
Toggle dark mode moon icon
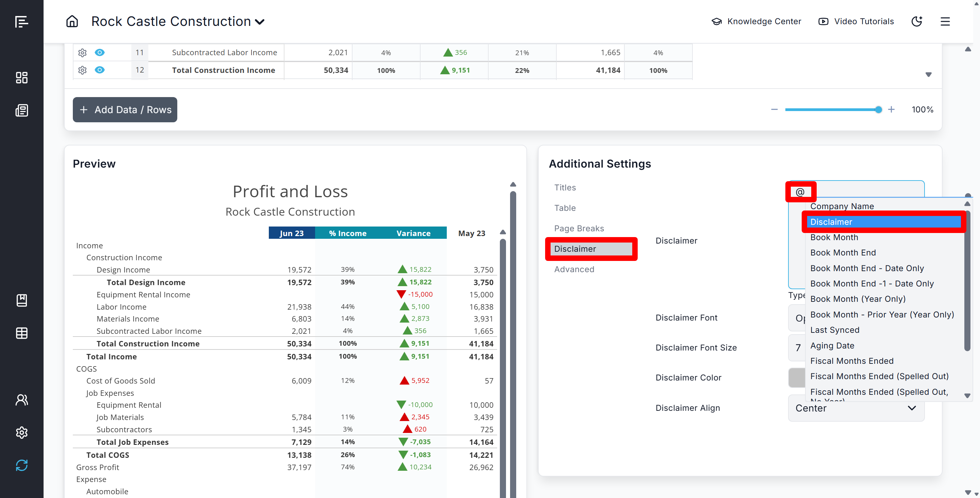click(x=916, y=21)
